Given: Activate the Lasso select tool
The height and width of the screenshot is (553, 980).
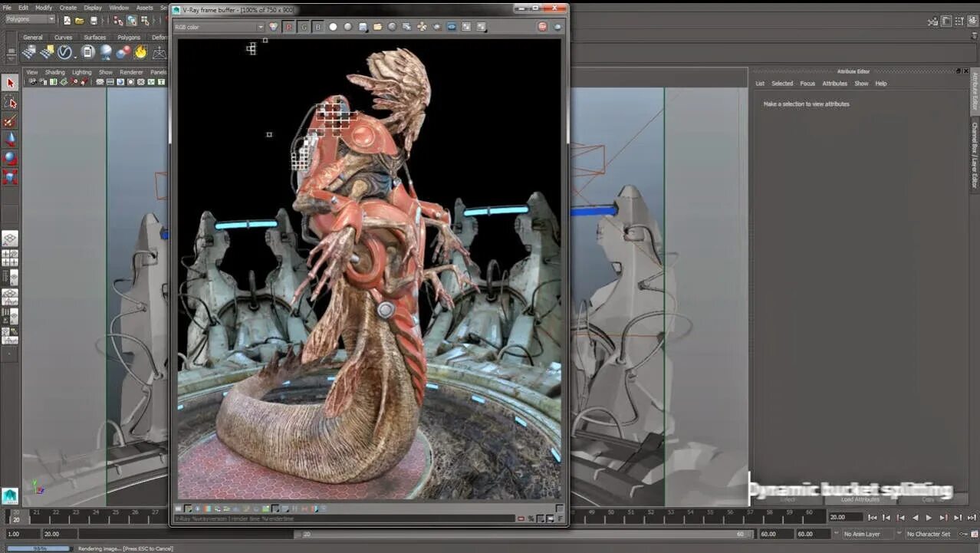Looking at the screenshot, I should point(10,102).
